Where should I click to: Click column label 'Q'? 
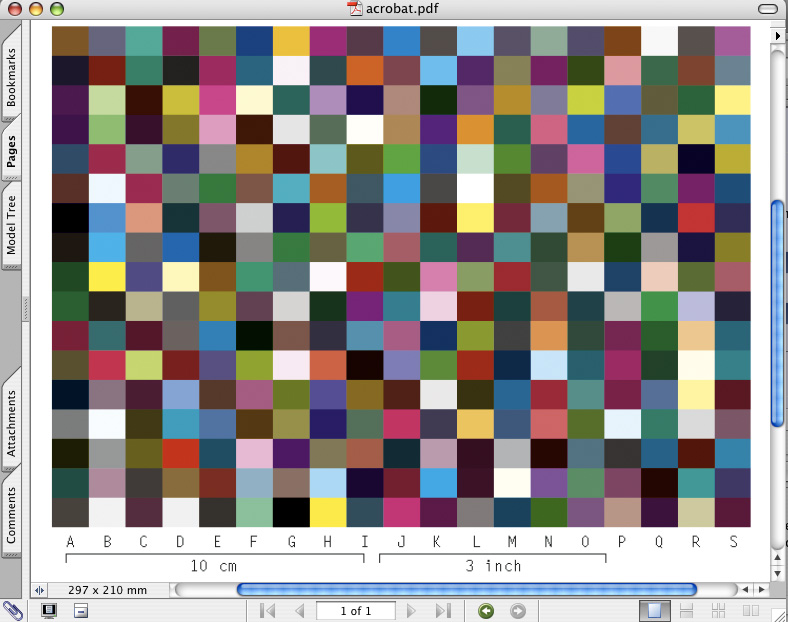pyautogui.click(x=659, y=542)
